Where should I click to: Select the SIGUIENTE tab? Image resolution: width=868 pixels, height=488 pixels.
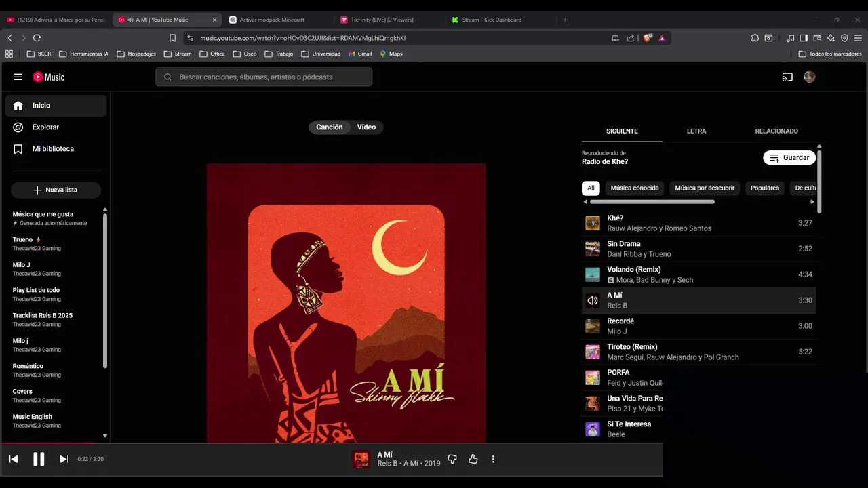point(622,131)
